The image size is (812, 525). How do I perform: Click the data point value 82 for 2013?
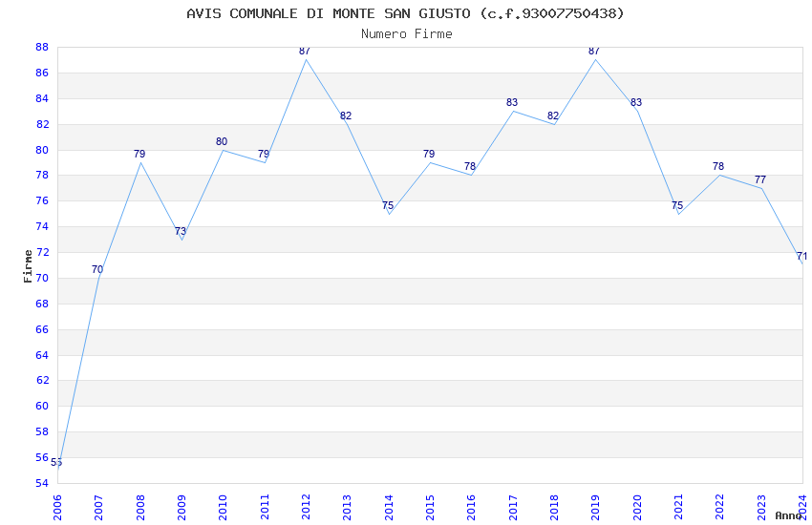tap(346, 115)
